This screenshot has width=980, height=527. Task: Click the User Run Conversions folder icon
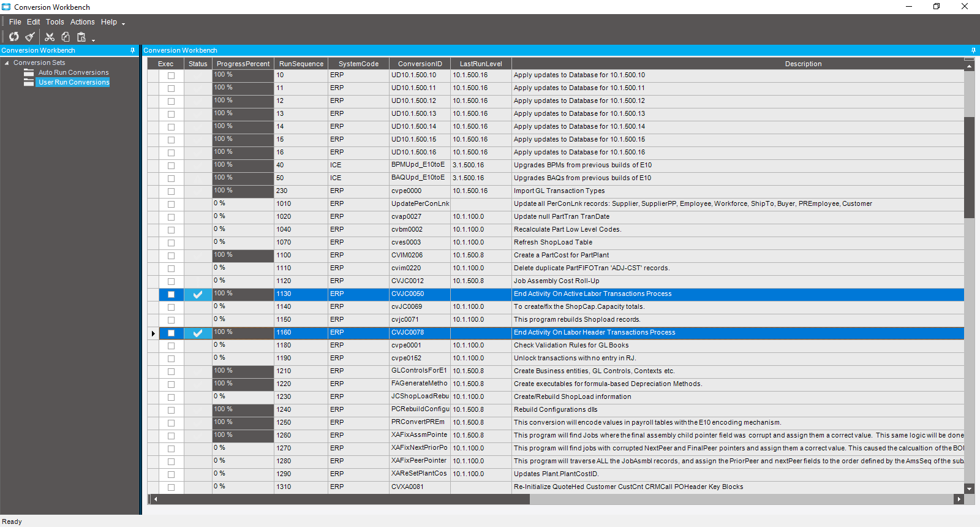[x=29, y=82]
